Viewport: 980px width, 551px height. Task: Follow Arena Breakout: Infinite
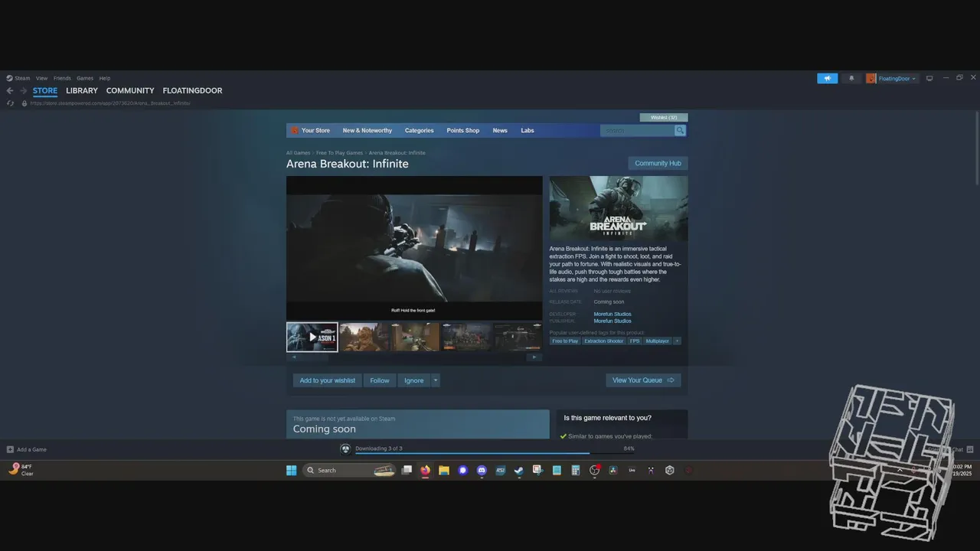click(380, 380)
